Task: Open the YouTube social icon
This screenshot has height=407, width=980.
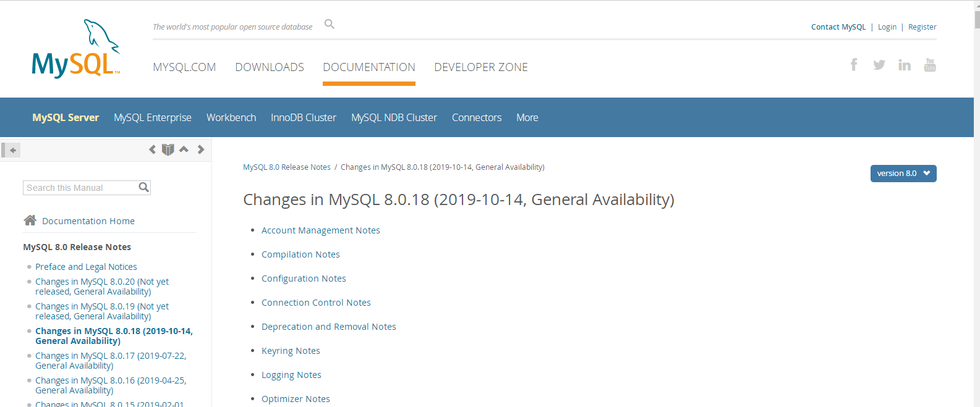Action: tap(930, 65)
